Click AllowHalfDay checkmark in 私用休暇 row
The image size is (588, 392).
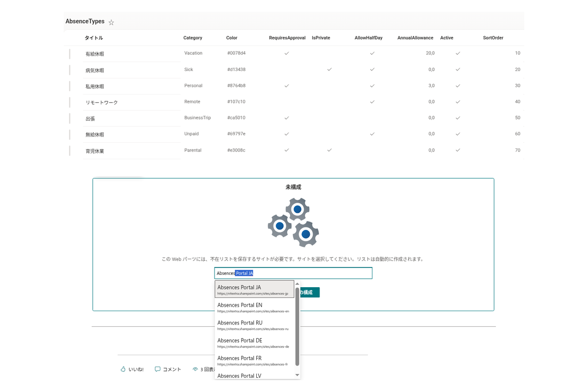pyautogui.click(x=372, y=86)
